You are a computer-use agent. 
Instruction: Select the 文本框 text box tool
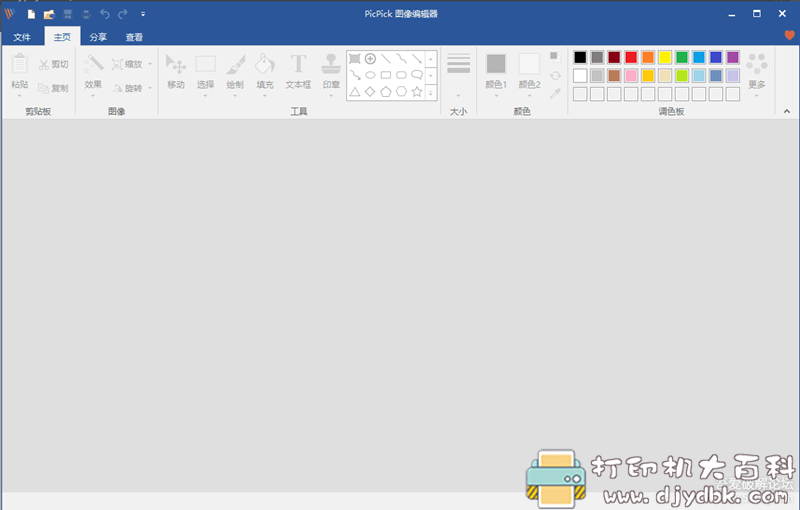298,71
